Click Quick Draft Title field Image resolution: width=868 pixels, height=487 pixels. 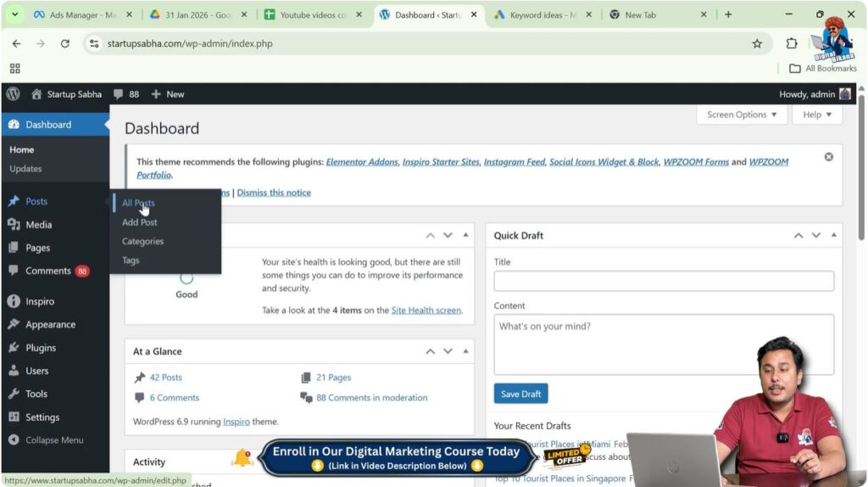pos(664,281)
